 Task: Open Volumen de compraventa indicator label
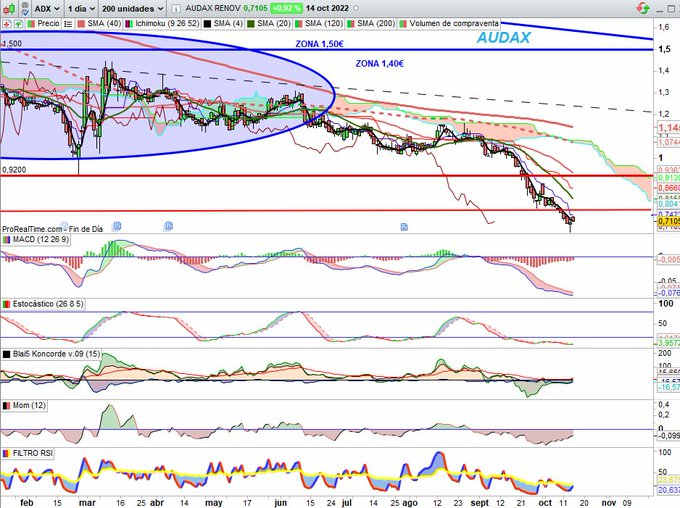[x=454, y=23]
